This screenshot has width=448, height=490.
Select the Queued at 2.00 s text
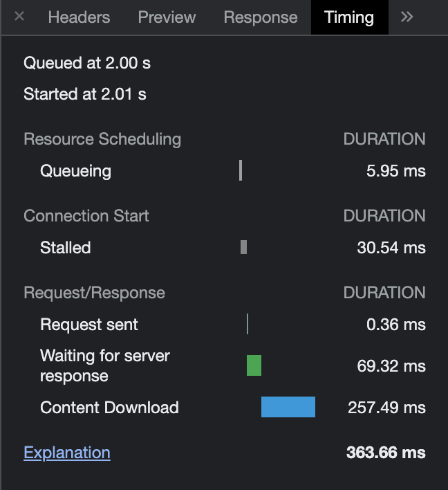point(87,63)
